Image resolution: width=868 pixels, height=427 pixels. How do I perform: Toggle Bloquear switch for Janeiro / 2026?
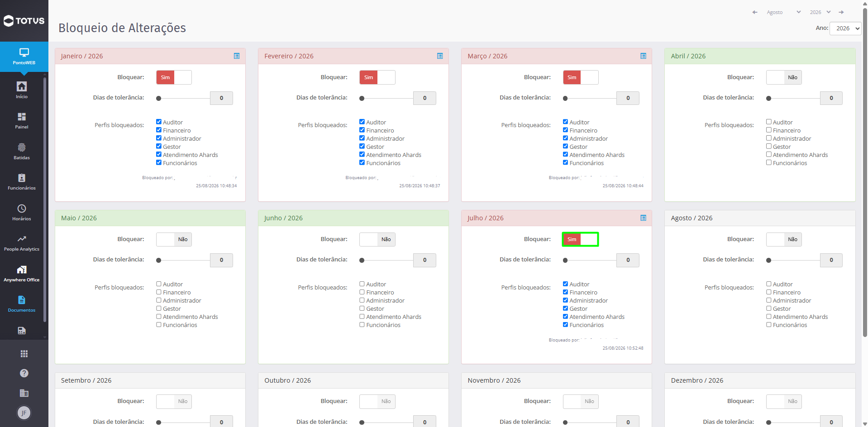tap(174, 77)
